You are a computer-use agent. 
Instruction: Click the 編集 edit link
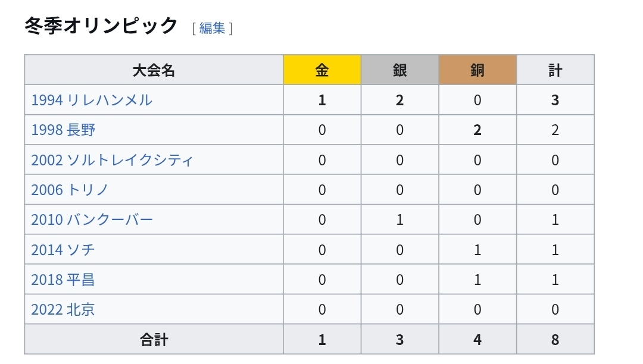(212, 28)
